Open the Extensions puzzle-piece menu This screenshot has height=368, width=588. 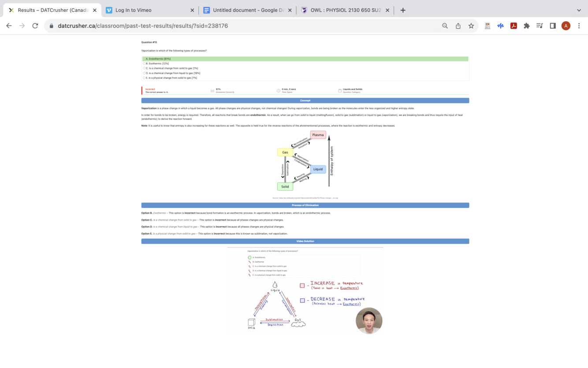pyautogui.click(x=526, y=26)
